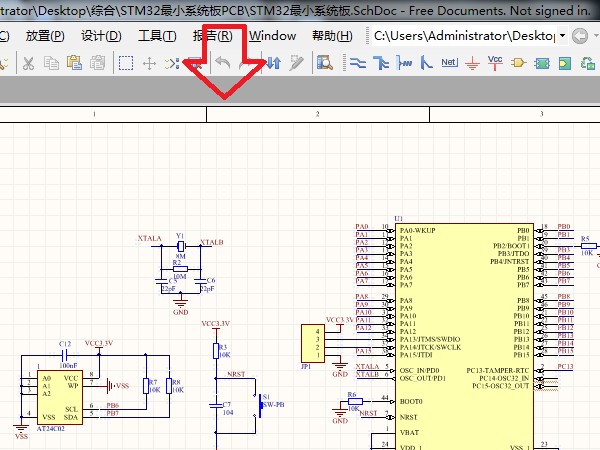The width and height of the screenshot is (600, 450).
Task: Activate the Move Selection cross-arrows tool
Action: coord(149,63)
